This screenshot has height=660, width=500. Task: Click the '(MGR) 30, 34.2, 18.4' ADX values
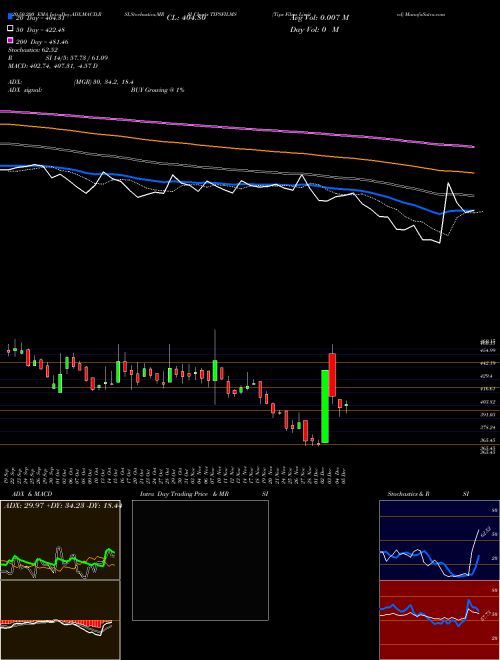click(104, 82)
